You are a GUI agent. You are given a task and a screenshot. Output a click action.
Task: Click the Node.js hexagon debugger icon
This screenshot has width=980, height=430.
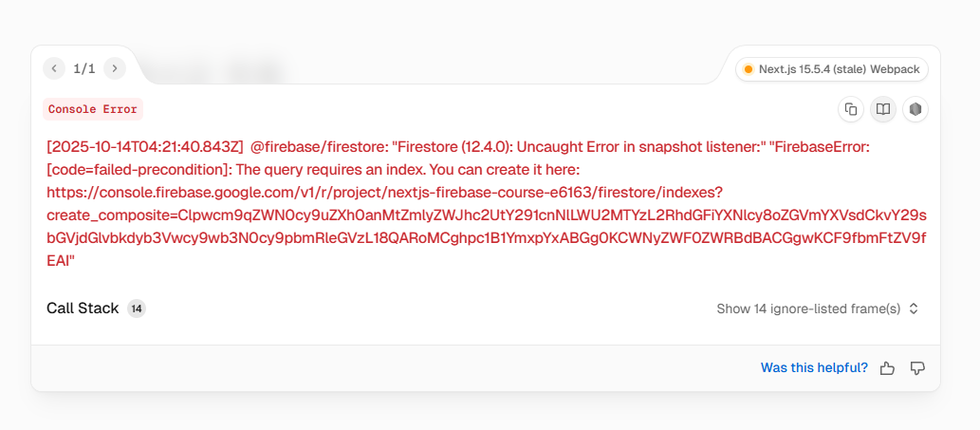point(915,109)
